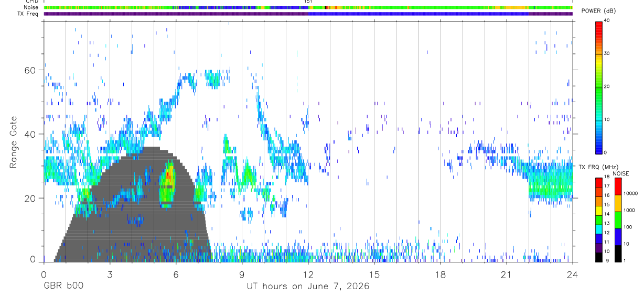Click the green NOISE legend swatch
Viewport: 644px width, 297px height.
(x=618, y=219)
